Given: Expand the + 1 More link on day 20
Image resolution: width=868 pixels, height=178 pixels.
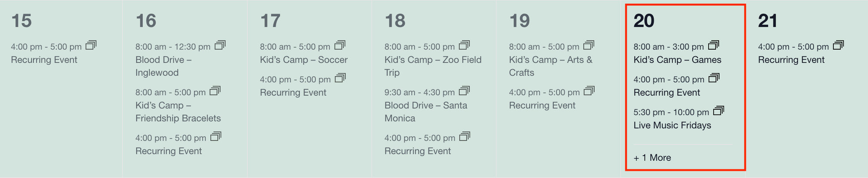Looking at the screenshot, I should (652, 158).
